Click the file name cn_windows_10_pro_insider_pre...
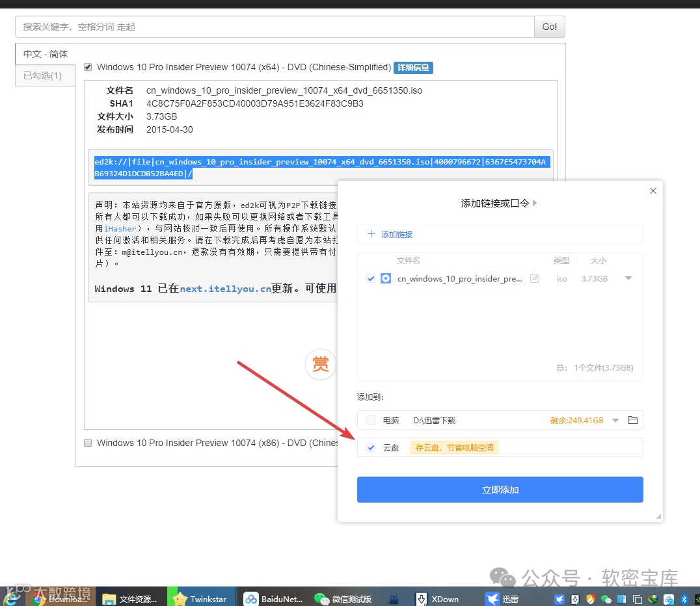The height and width of the screenshot is (606, 700). [x=459, y=278]
